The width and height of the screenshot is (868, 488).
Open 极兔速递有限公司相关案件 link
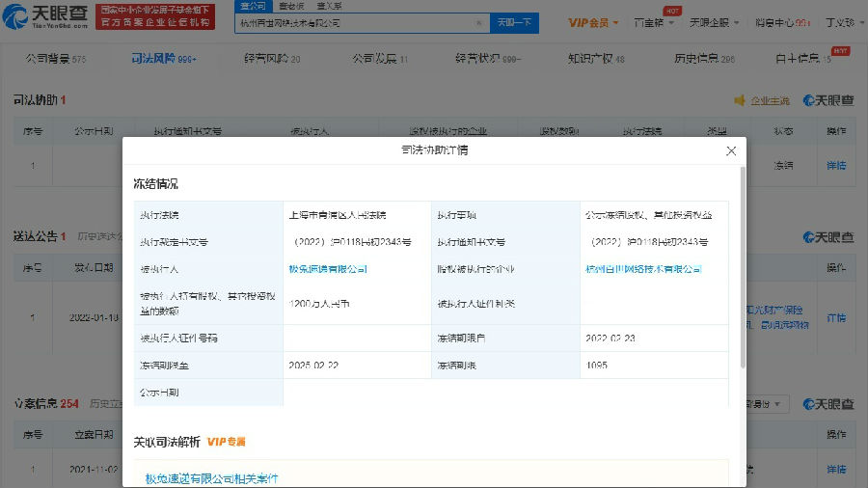[x=211, y=478]
